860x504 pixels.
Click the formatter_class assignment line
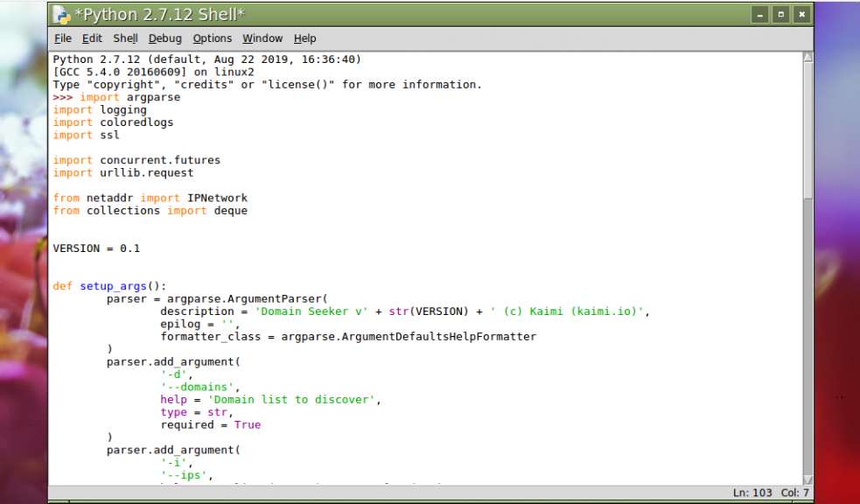[x=348, y=337]
